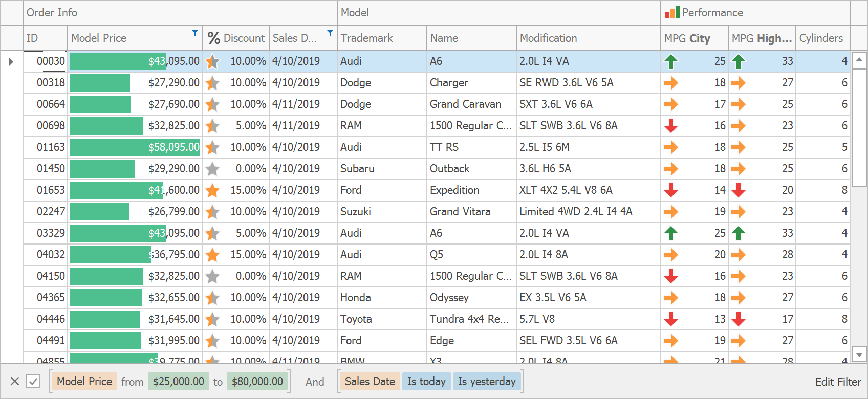Screen dimensions: 868x399
Task: Click the gray star in Subaru Outback row
Action: coord(212,169)
